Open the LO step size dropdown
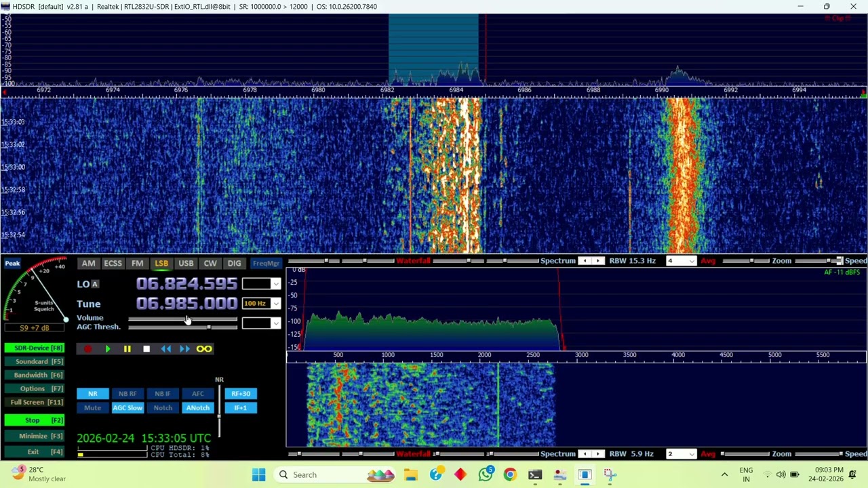Image resolution: width=868 pixels, height=488 pixels. click(275, 284)
